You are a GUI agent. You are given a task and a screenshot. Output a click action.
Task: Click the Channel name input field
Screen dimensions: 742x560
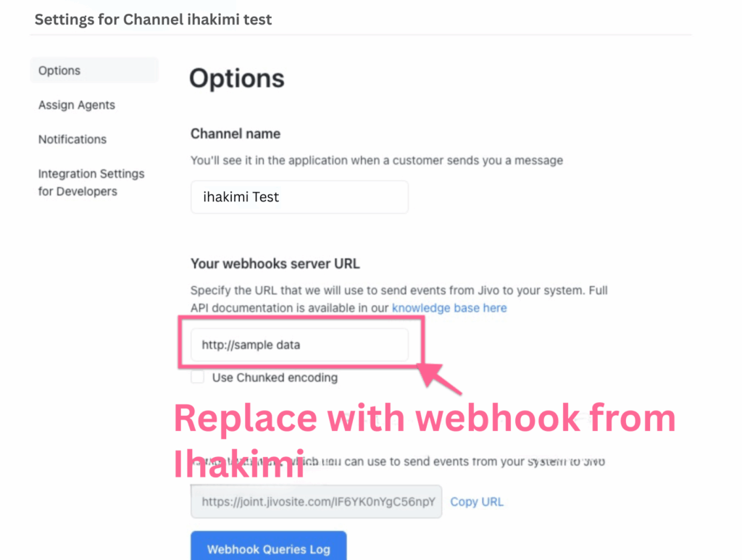(x=299, y=197)
